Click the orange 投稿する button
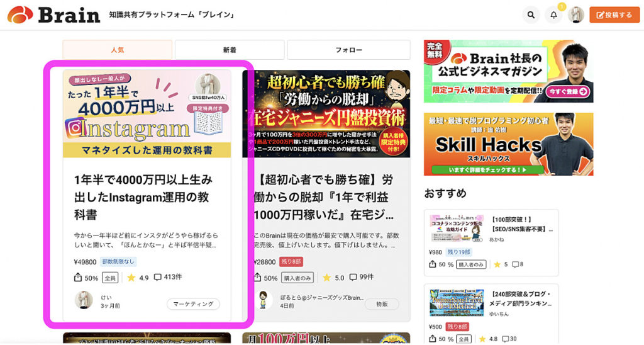The image size is (644, 345). pos(614,15)
